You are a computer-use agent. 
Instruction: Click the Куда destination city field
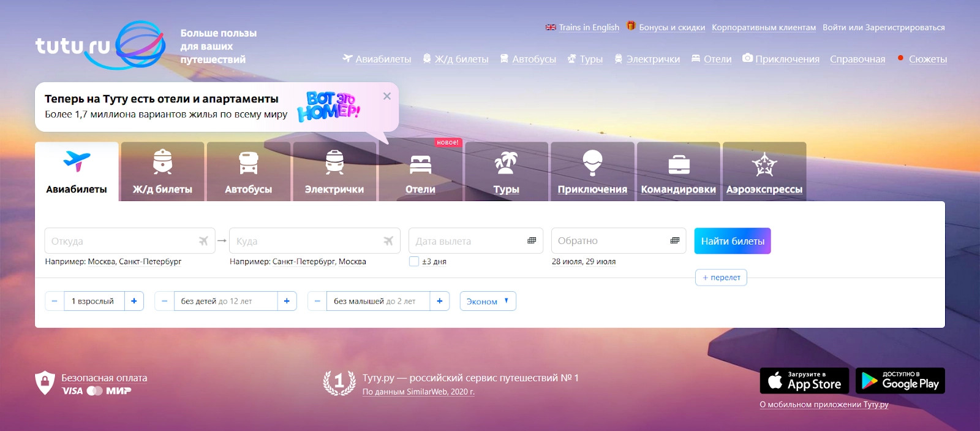(315, 241)
